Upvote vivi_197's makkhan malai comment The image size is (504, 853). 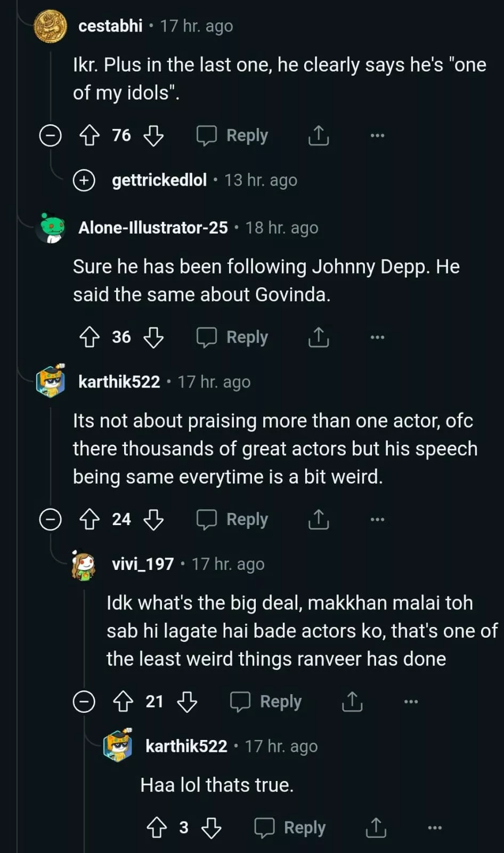tap(123, 702)
